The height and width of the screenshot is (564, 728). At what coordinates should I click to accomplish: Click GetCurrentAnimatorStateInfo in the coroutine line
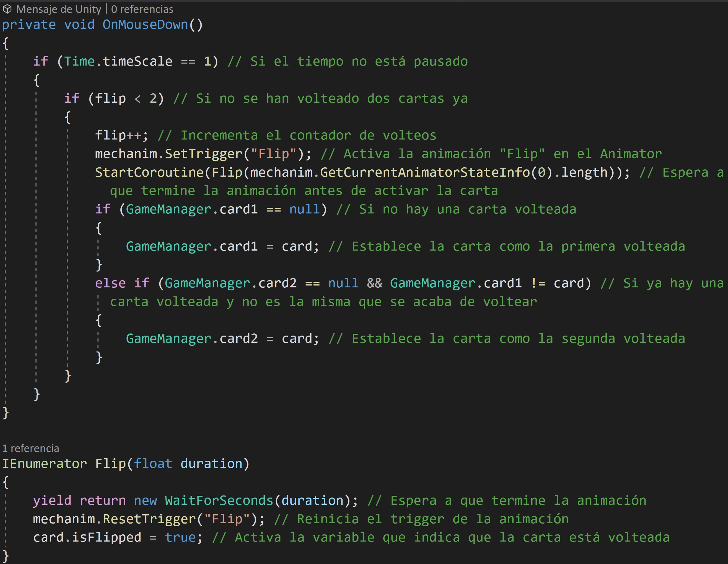coord(425,172)
